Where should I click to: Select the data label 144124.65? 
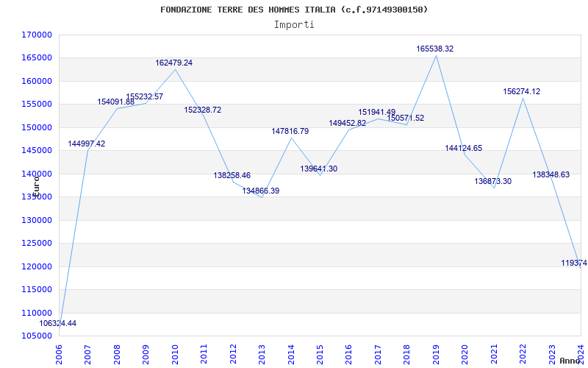(464, 149)
